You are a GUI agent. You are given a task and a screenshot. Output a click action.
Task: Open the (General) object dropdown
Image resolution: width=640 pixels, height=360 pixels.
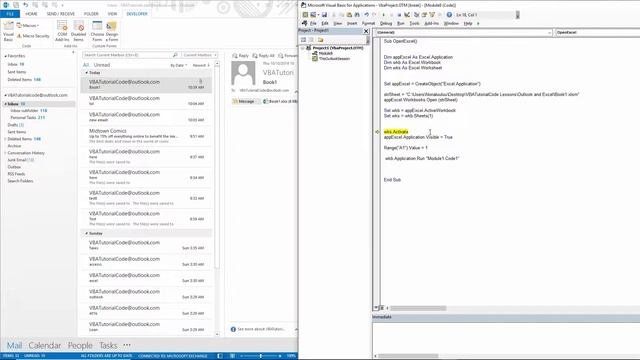[463, 32]
